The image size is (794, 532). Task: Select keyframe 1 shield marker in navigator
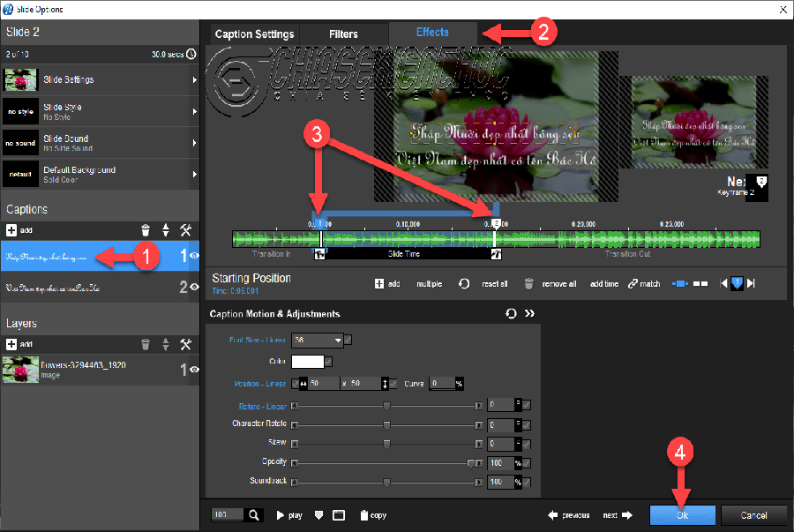tap(738, 283)
